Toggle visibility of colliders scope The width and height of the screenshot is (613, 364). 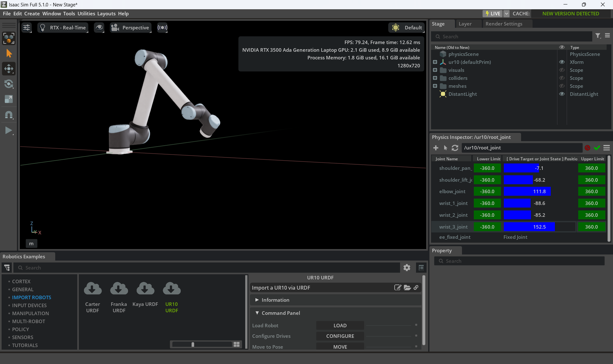562,78
